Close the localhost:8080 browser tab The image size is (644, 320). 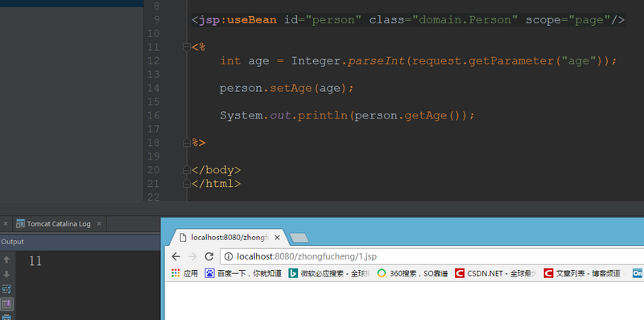(x=277, y=237)
